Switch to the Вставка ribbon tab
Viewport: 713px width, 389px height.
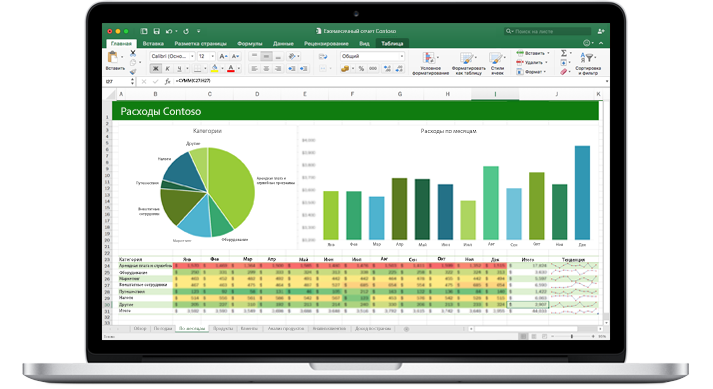point(153,44)
